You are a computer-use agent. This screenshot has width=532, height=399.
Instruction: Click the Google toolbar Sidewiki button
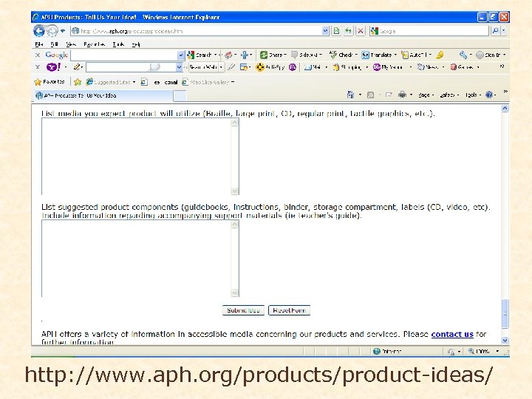coord(306,55)
